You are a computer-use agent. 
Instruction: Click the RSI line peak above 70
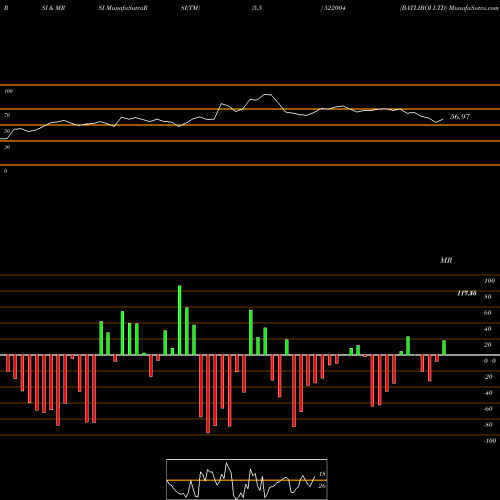coord(267,95)
